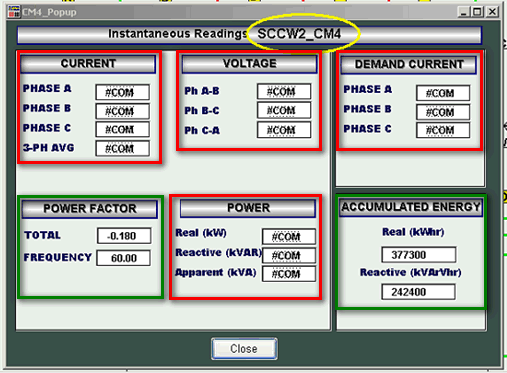Click the ACCUMULATED ENERGY section header
Screen dimensions: 507x373
coord(411,207)
